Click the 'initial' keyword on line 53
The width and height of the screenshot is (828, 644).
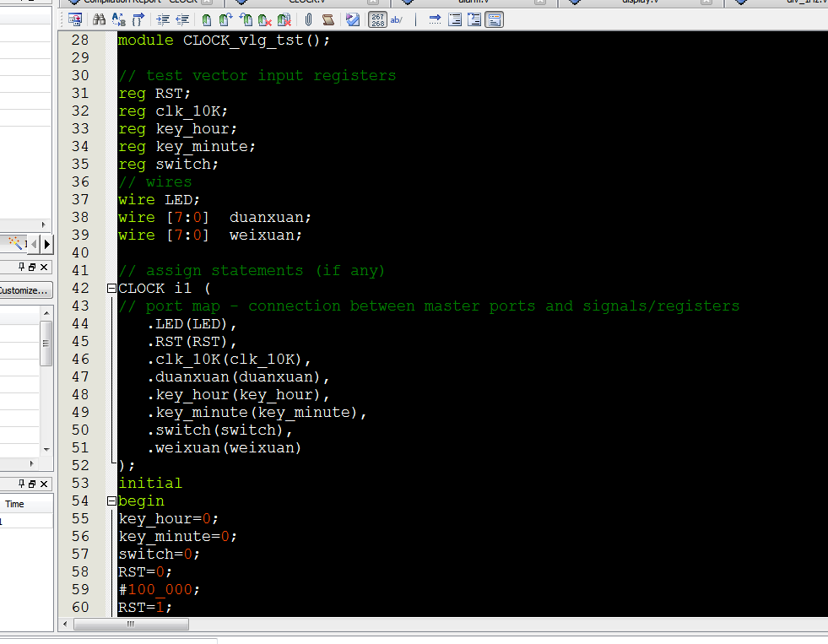150,484
